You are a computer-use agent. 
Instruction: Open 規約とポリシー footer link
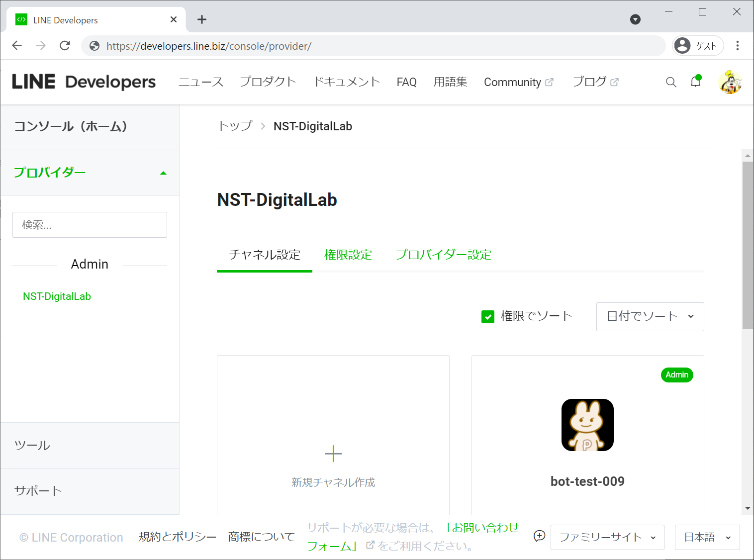[x=178, y=537]
